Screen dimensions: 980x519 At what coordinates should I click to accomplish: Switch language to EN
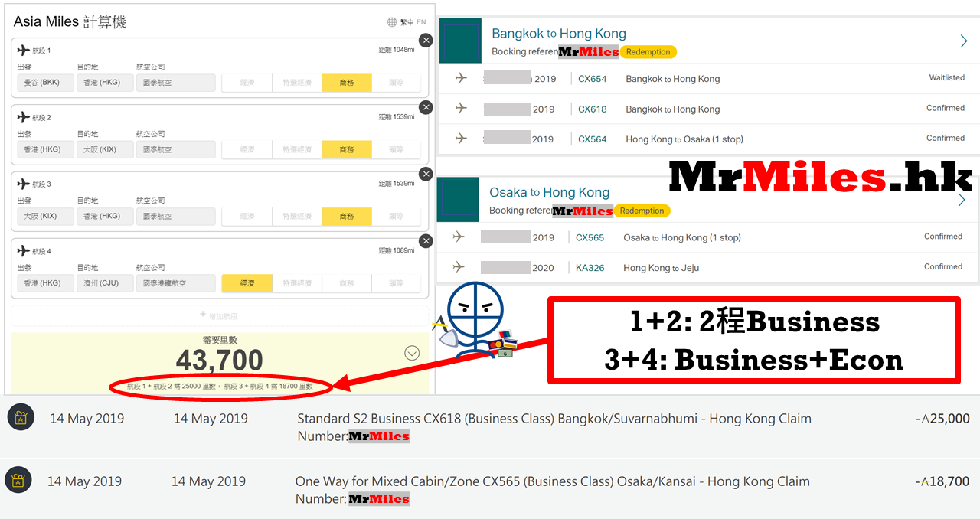click(x=421, y=23)
